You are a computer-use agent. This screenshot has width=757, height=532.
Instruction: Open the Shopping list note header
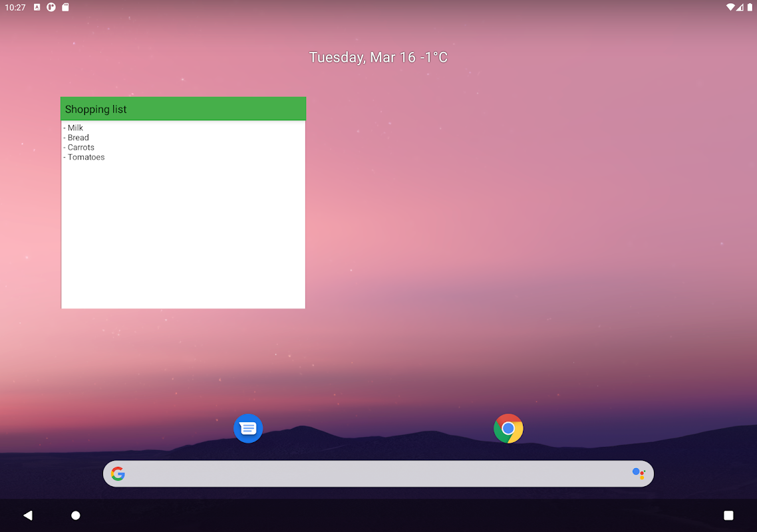point(183,108)
